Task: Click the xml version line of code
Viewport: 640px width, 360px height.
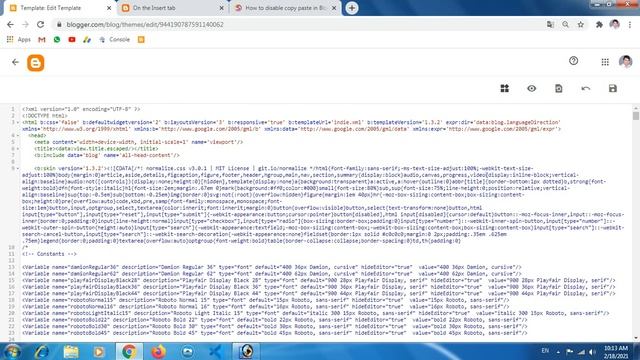Action: tap(81, 109)
